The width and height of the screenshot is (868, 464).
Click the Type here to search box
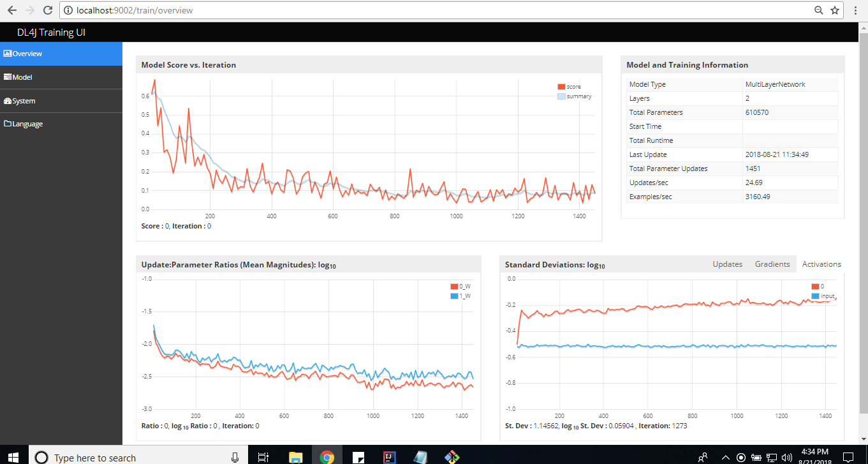pyautogui.click(x=139, y=457)
